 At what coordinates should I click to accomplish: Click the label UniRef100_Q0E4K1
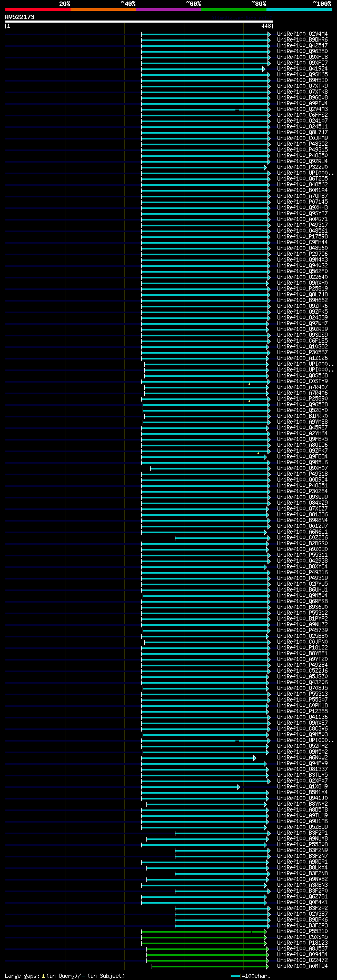tap(302, 903)
